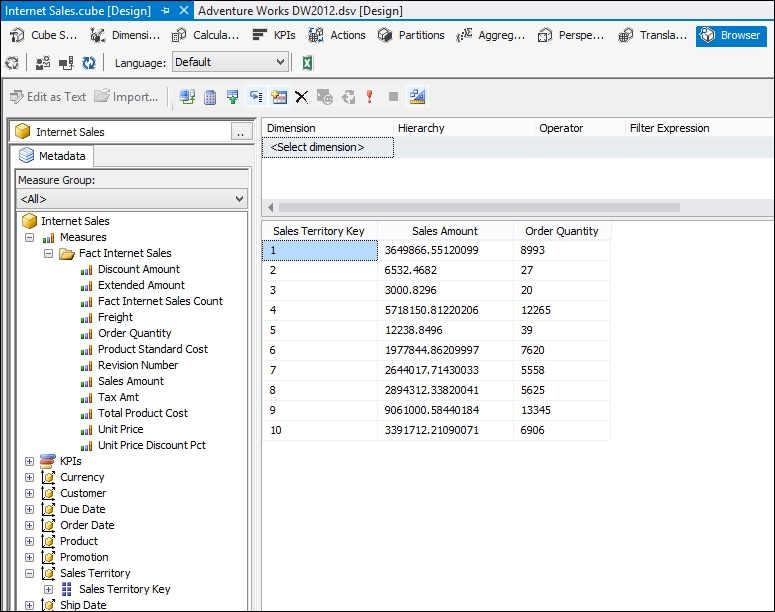Expand the Sales Territory Key attribute
Screen dimensions: 775x612
tap(48, 589)
